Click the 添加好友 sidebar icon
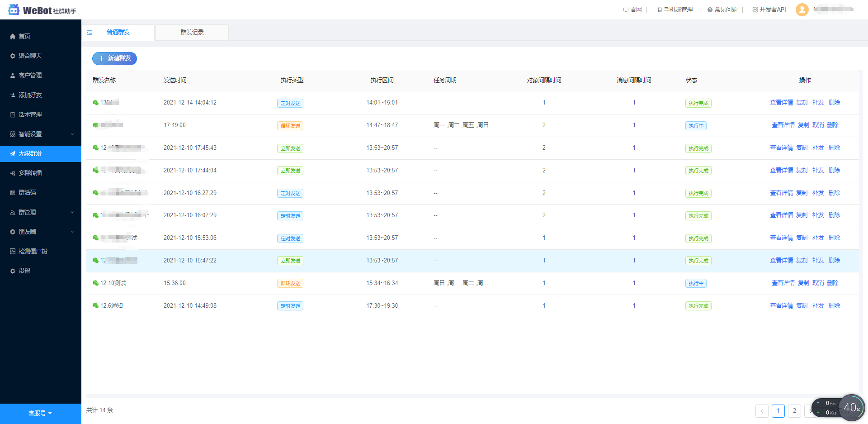This screenshot has width=868, height=424. click(x=13, y=95)
